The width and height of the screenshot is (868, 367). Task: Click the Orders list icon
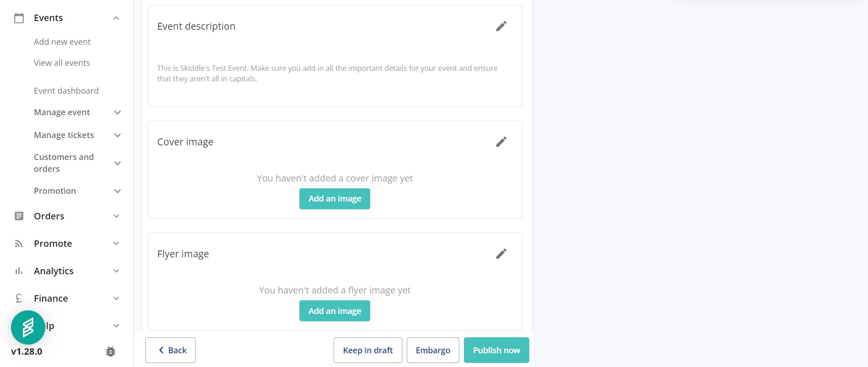19,216
